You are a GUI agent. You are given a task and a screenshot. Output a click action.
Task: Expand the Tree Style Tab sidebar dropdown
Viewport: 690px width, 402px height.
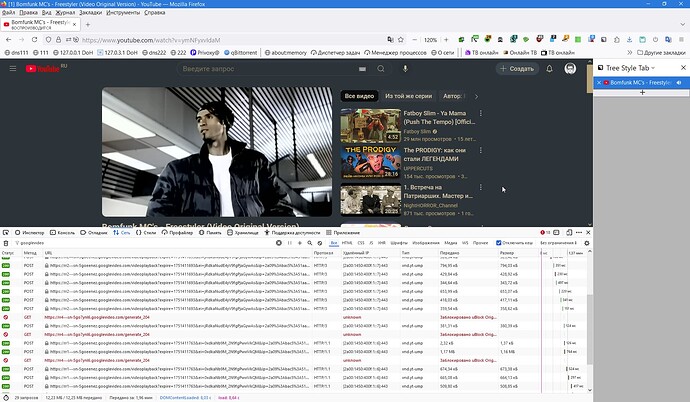pyautogui.click(x=653, y=68)
